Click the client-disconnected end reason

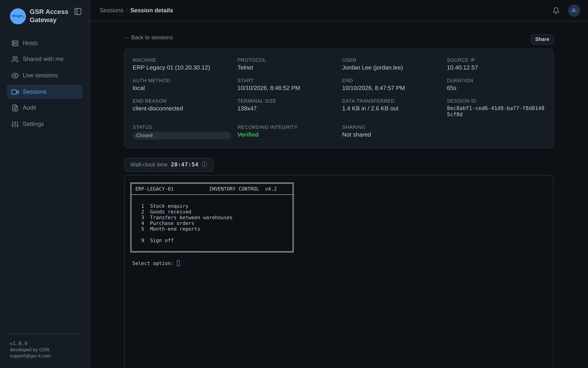(158, 108)
